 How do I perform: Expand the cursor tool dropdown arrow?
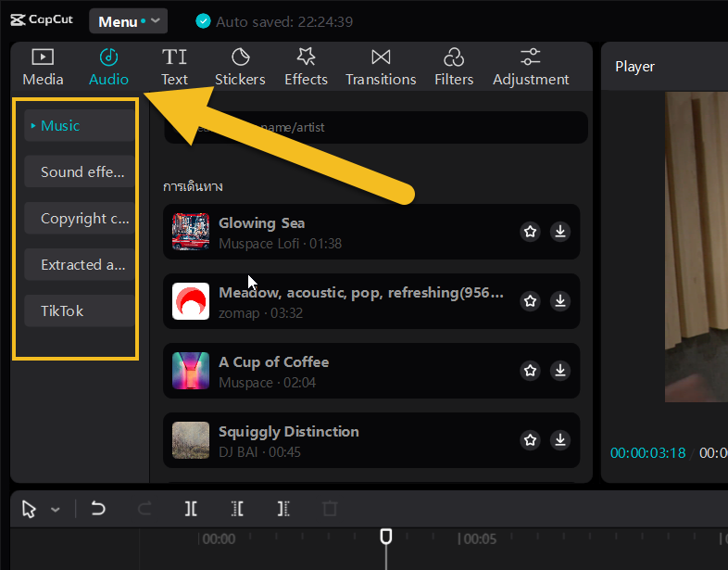56,510
